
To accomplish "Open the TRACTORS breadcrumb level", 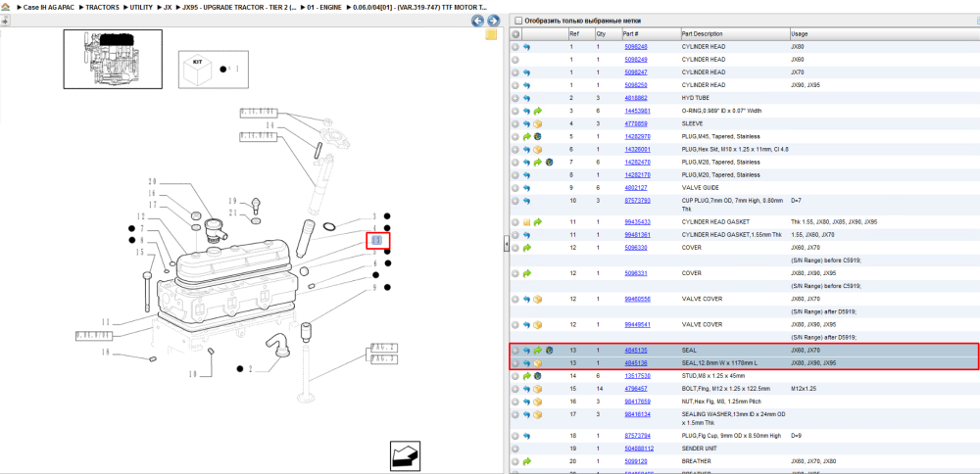I will (x=102, y=7).
